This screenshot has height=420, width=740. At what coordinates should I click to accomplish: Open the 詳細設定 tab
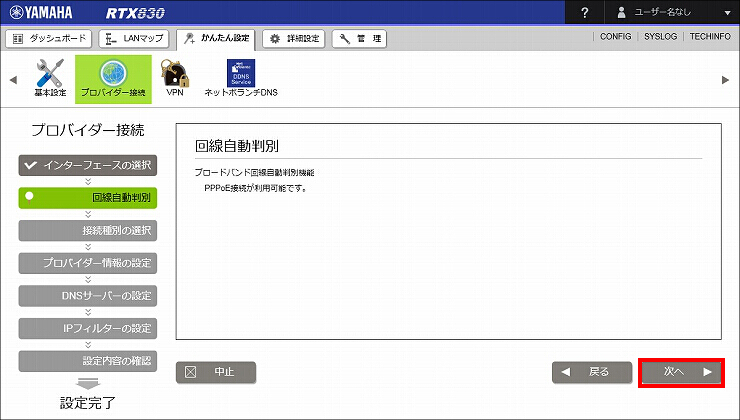coord(294,39)
